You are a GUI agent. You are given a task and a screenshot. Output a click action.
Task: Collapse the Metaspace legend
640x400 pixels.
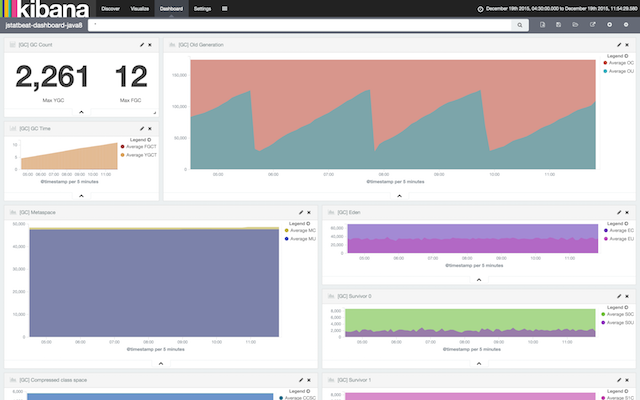(x=300, y=224)
